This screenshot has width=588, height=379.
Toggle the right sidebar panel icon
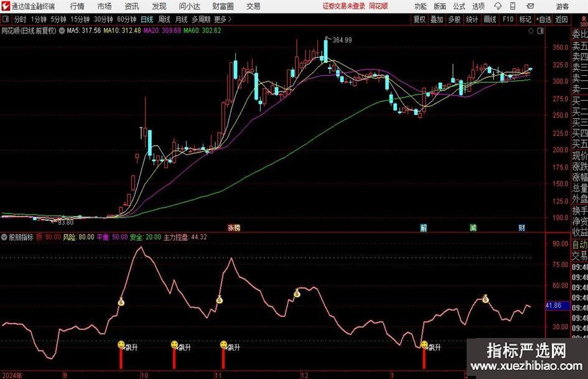(x=540, y=31)
